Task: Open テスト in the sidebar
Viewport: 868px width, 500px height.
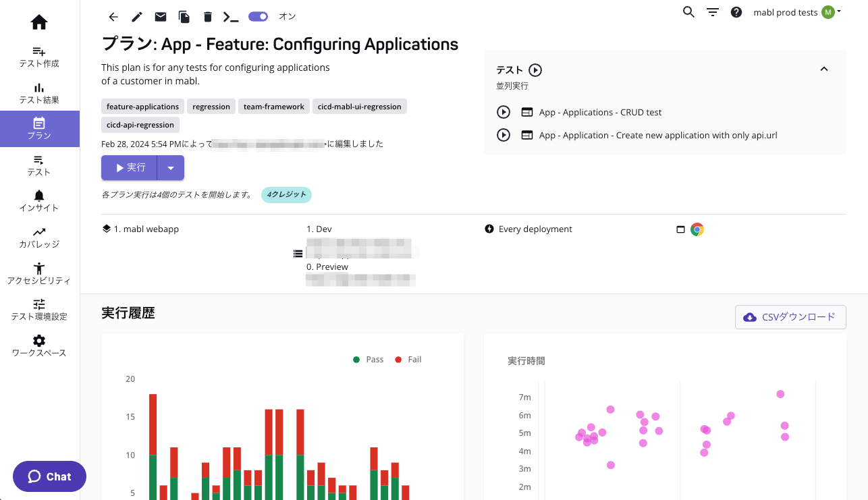Action: click(39, 165)
